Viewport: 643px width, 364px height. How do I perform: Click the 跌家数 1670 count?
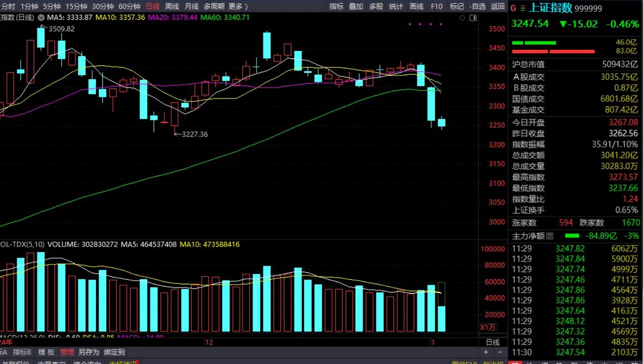(x=631, y=223)
